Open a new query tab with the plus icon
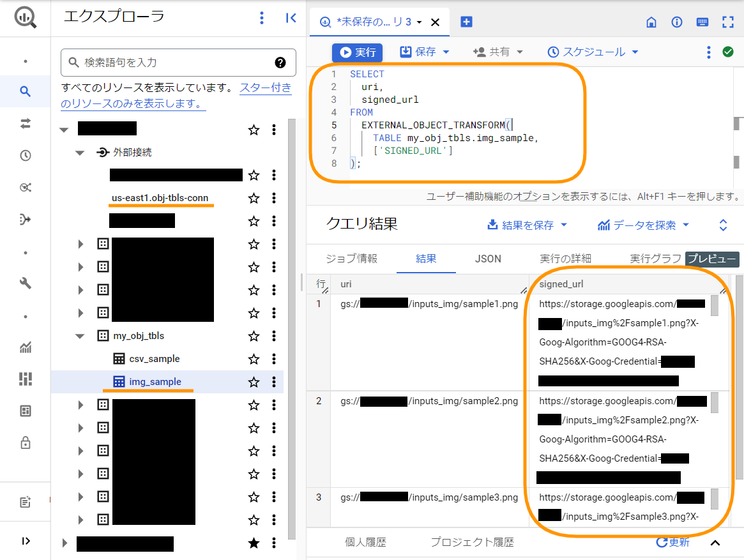 pos(466,21)
